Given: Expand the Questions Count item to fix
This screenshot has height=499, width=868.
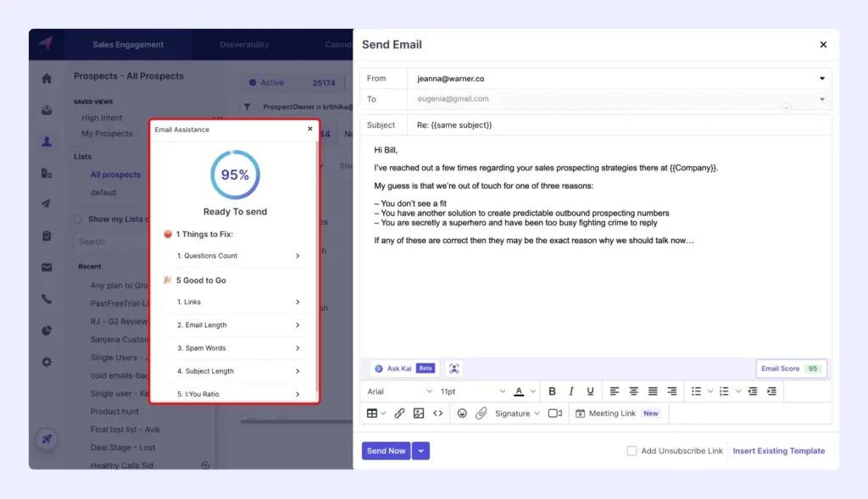Looking at the screenshot, I should coord(236,255).
